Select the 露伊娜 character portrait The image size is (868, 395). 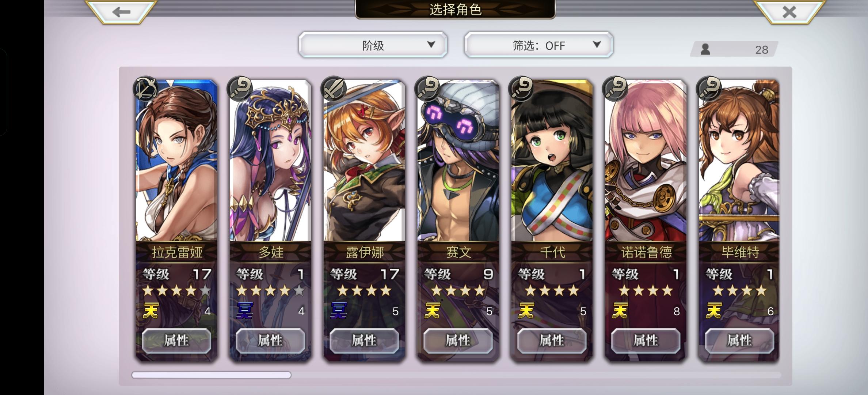364,160
